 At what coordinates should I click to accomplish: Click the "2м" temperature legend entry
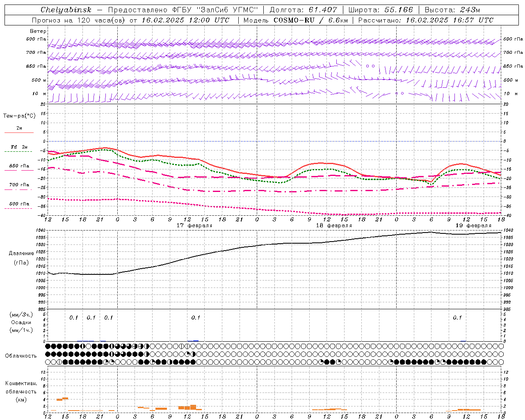click(x=19, y=128)
